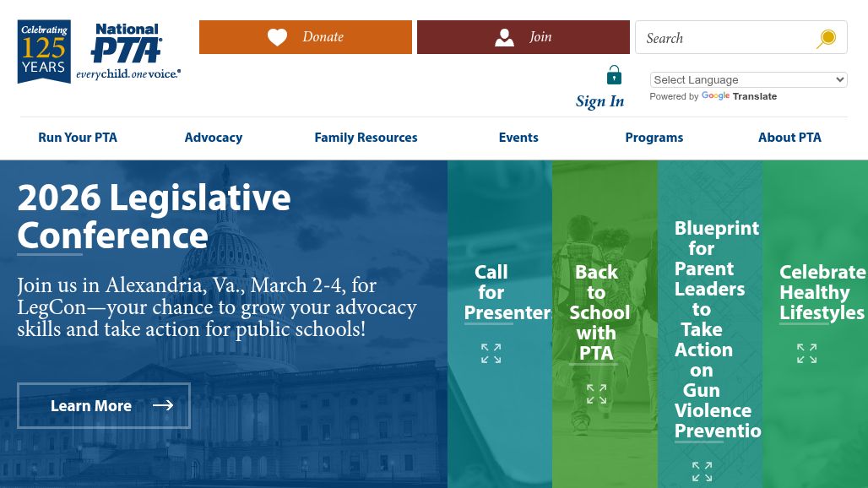Click the Sign In link
868x488 pixels.
tap(599, 101)
